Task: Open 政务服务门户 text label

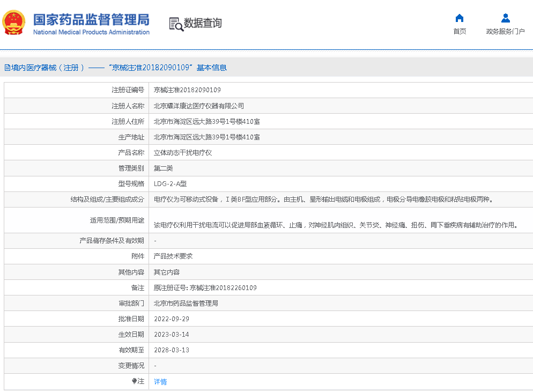Action: pyautogui.click(x=505, y=32)
